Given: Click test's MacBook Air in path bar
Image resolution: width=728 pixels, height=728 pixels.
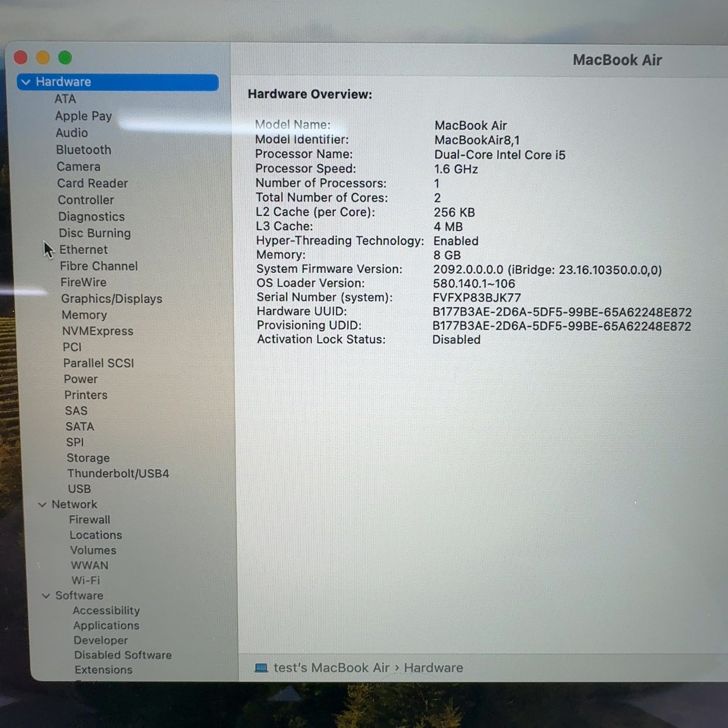Looking at the screenshot, I should coord(331,668).
